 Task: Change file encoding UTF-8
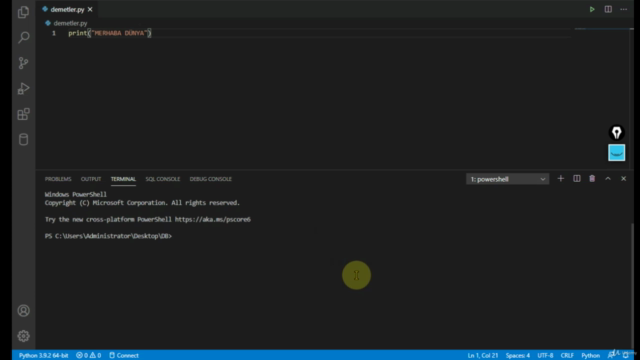(545, 356)
